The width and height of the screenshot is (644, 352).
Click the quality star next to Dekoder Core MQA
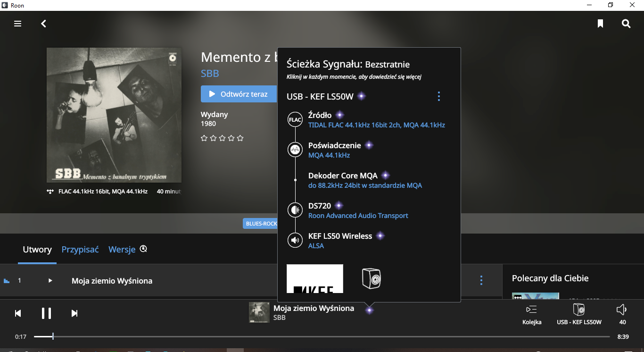click(386, 175)
